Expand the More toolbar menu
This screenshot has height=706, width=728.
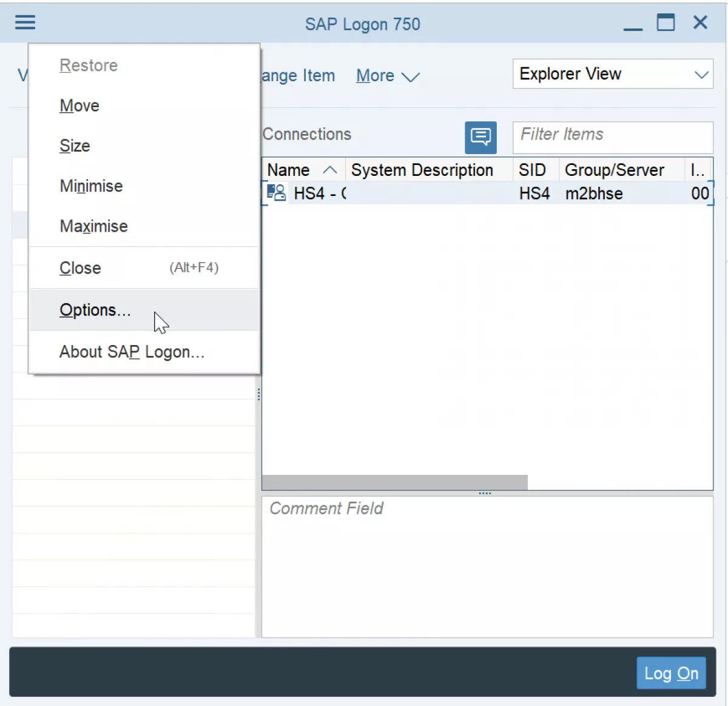point(388,76)
